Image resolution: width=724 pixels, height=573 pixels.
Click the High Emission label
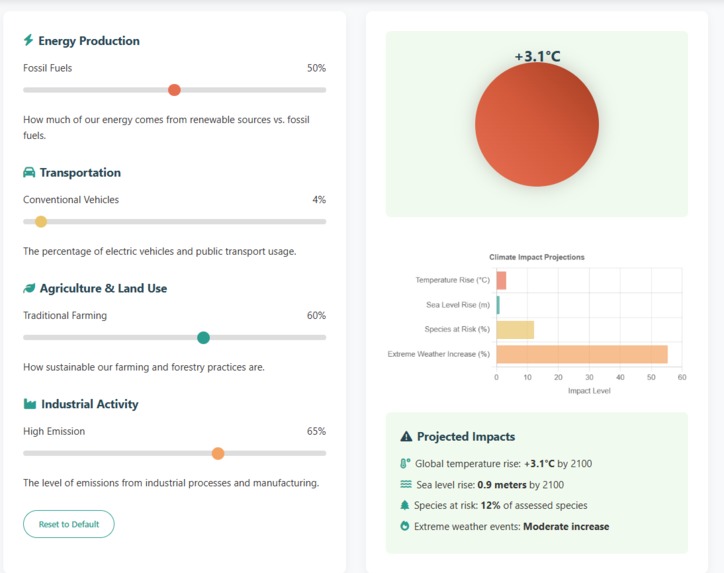[x=54, y=431]
